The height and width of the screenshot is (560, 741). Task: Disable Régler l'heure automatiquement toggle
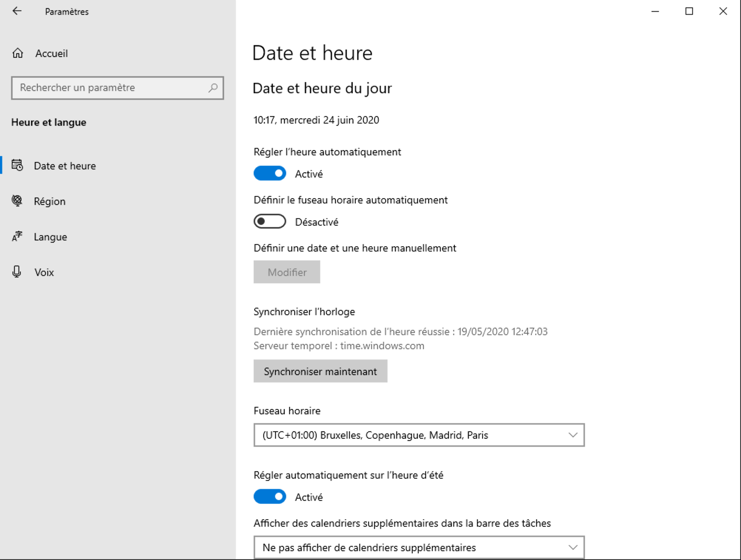pos(270,173)
